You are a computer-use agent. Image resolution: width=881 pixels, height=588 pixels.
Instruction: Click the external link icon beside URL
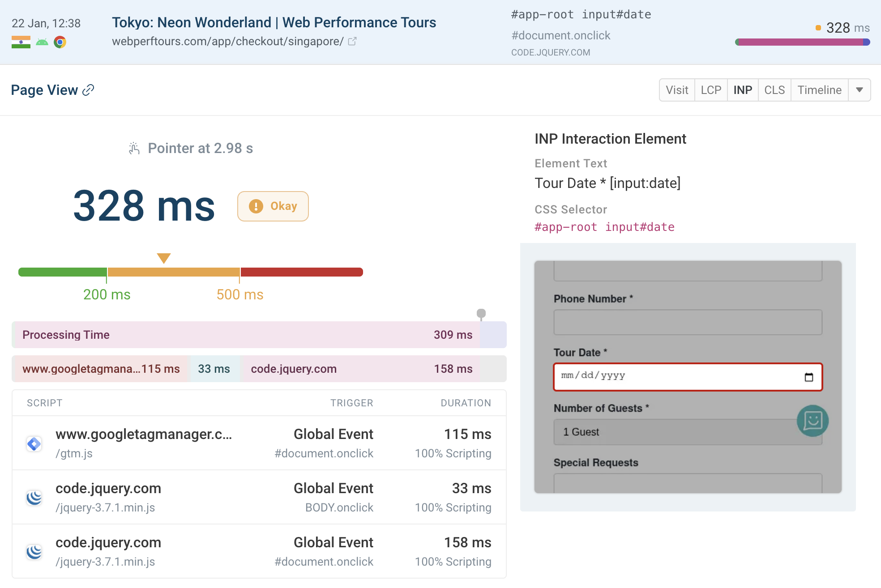pos(352,42)
